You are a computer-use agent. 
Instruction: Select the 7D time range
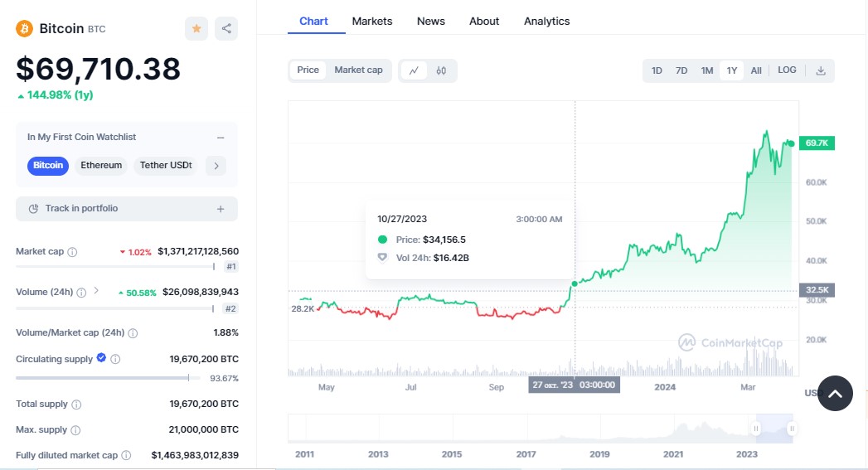(681, 70)
